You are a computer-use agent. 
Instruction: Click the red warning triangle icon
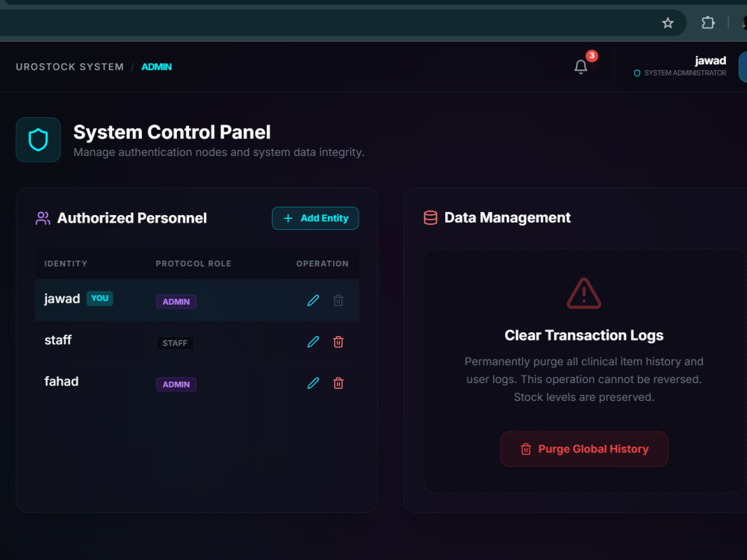coord(583,293)
